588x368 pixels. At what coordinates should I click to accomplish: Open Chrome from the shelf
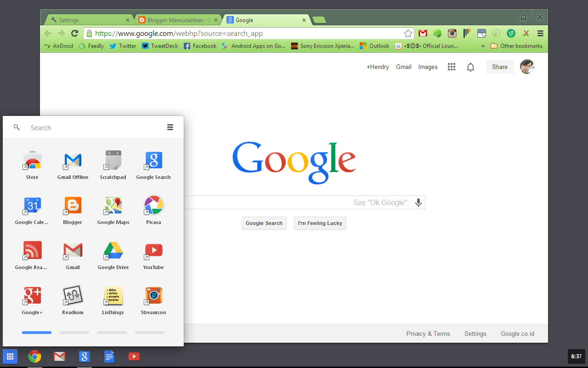[x=34, y=356]
